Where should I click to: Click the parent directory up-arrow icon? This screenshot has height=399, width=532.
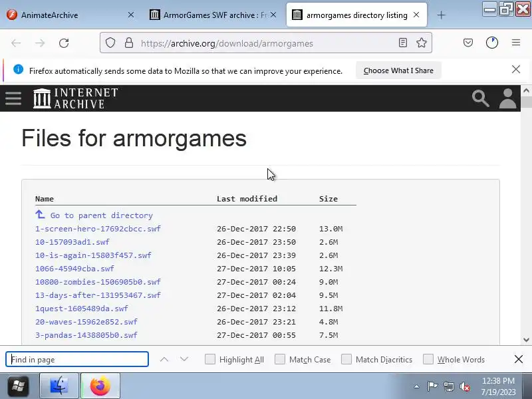[40, 214]
